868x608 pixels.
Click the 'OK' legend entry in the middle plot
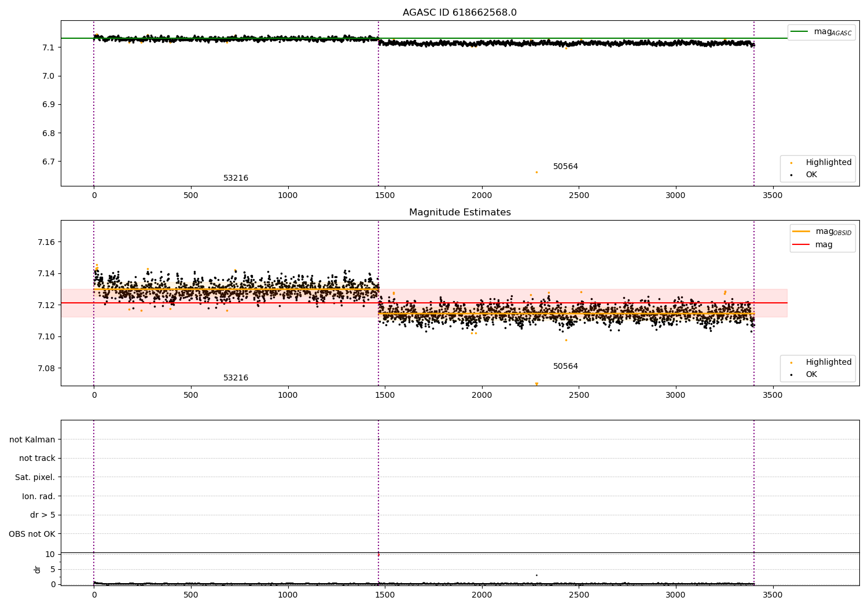click(804, 374)
